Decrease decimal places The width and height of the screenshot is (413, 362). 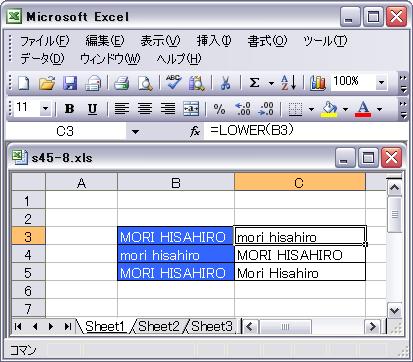point(266,109)
